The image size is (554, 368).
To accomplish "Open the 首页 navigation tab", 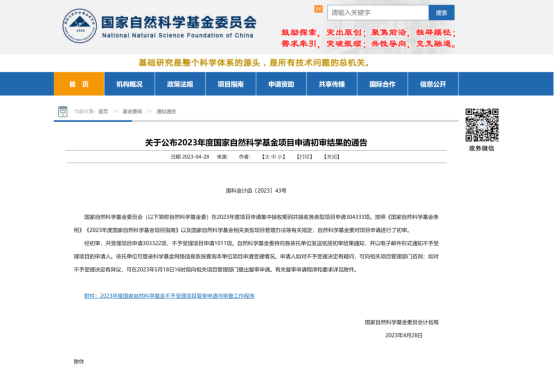I will point(79,84).
